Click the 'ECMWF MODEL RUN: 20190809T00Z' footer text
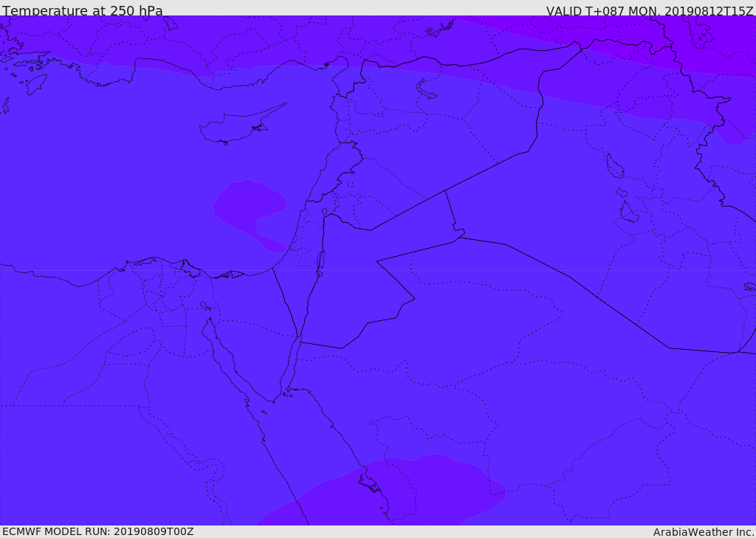Viewport: 756px width, 538px height. click(98, 531)
